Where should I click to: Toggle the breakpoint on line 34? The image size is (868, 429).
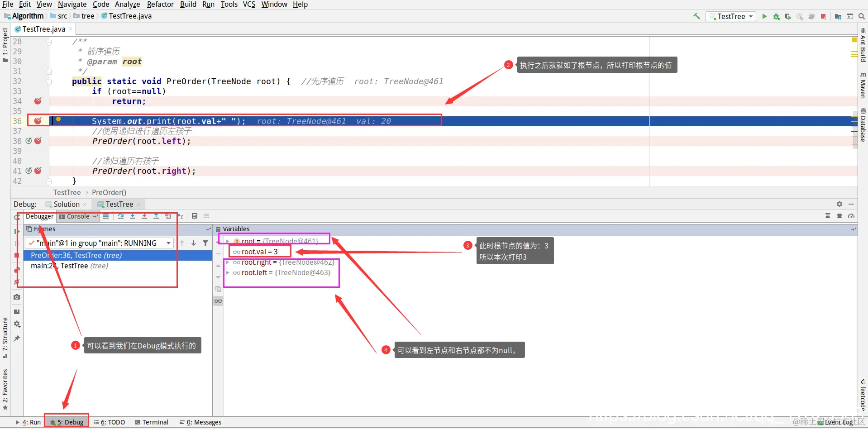(x=38, y=101)
